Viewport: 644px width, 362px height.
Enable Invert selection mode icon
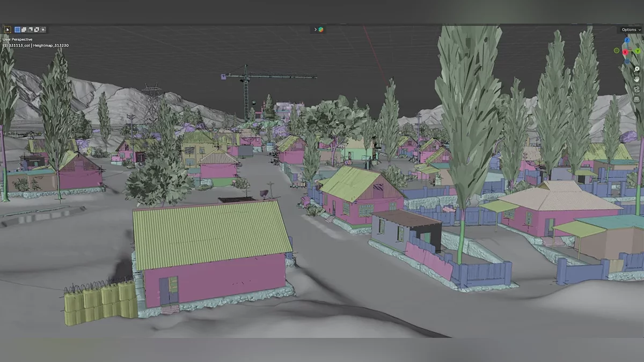tap(36, 29)
